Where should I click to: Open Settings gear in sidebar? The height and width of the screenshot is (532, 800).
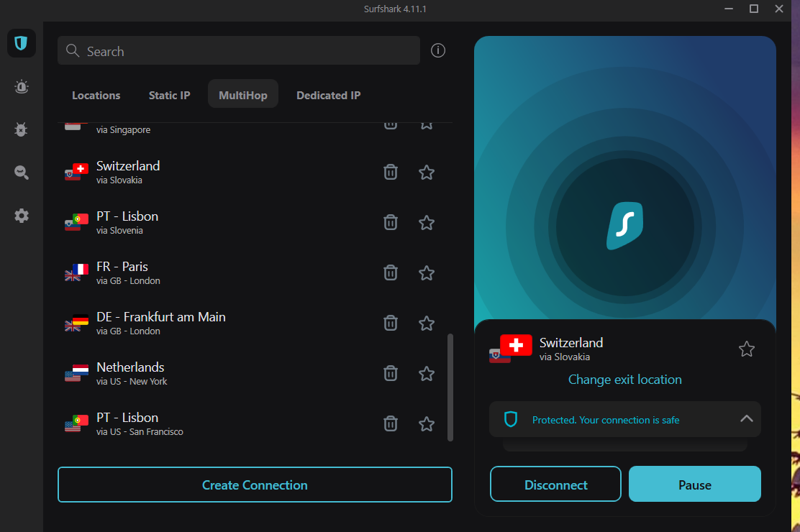[22, 216]
